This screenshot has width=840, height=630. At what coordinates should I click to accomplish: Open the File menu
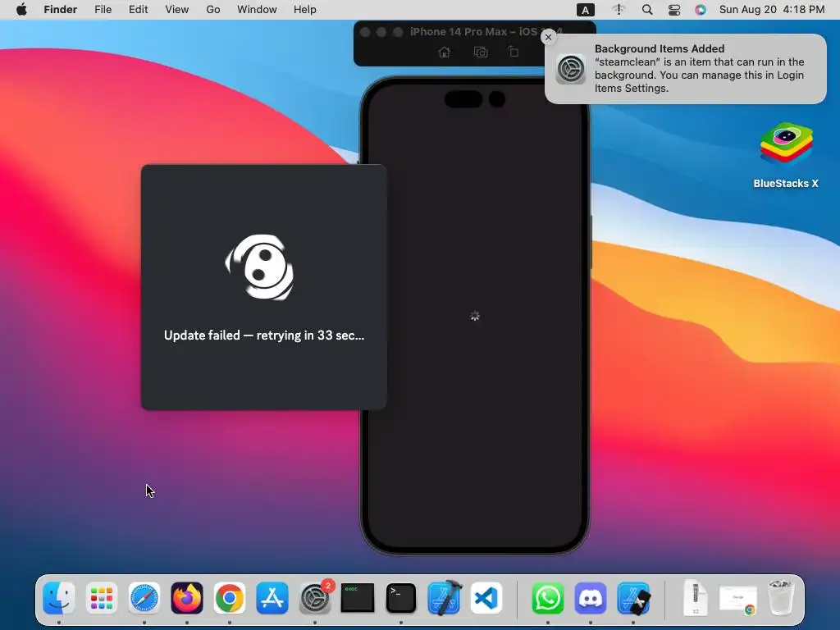[x=103, y=10]
